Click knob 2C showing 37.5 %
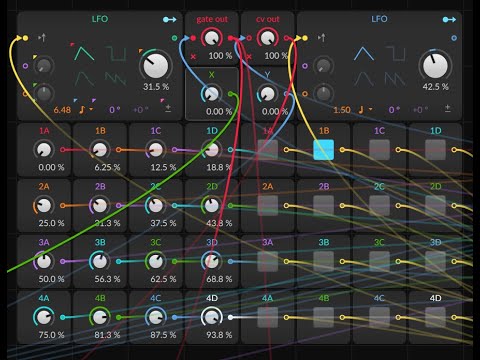Viewport: 480px width, 360px height. 156,206
